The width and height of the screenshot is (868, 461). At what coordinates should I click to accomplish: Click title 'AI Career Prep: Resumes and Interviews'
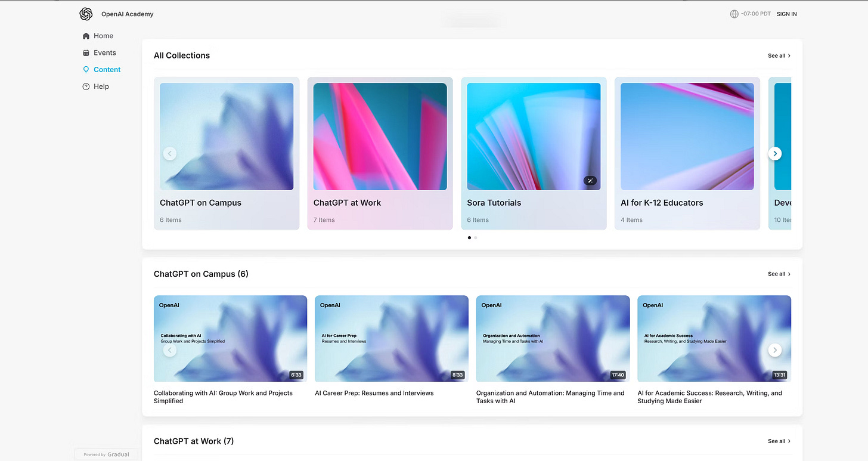[x=374, y=393]
